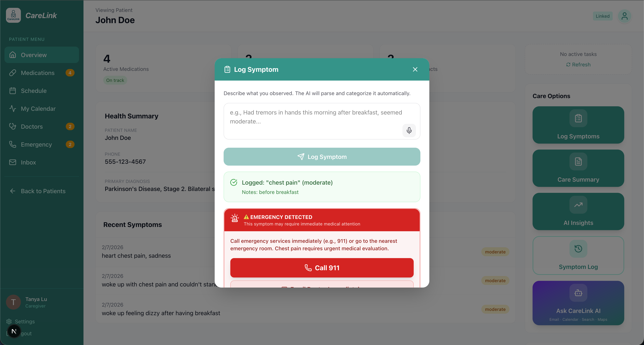Launch the Ask CareLink AI assistant
This screenshot has width=644, height=345.
[578, 303]
